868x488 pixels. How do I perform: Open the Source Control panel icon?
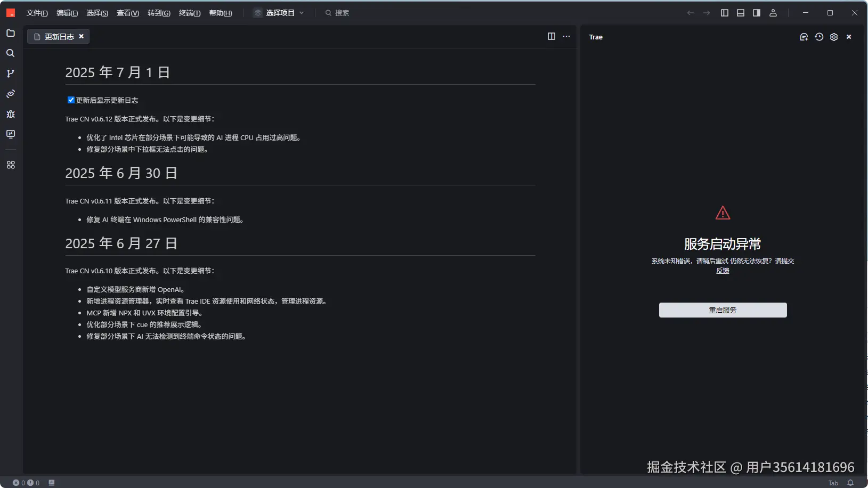[10, 74]
